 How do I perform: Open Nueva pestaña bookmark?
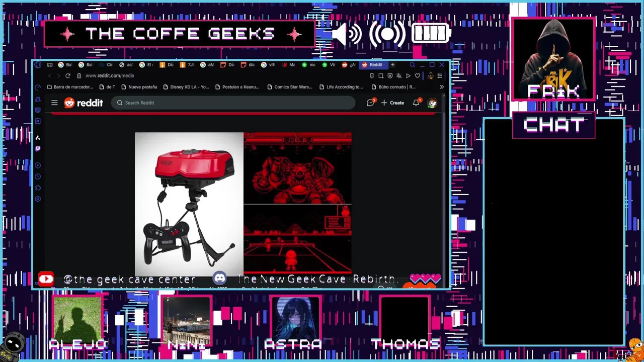coord(139,87)
